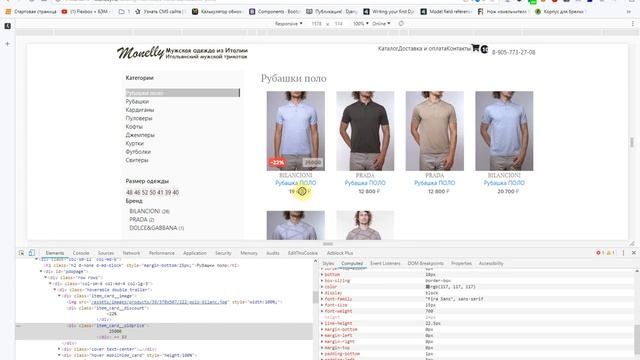Expand the cover text-center div node
The image size is (640, 360).
[x=60, y=349]
